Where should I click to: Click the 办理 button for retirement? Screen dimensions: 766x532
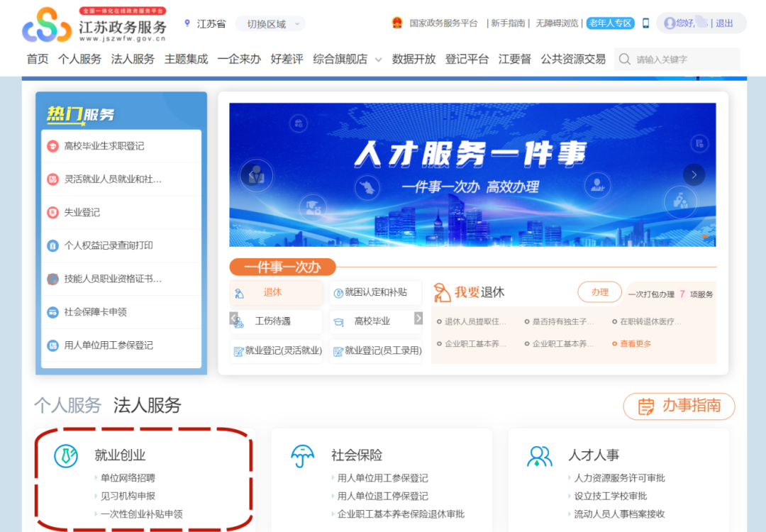(x=599, y=292)
